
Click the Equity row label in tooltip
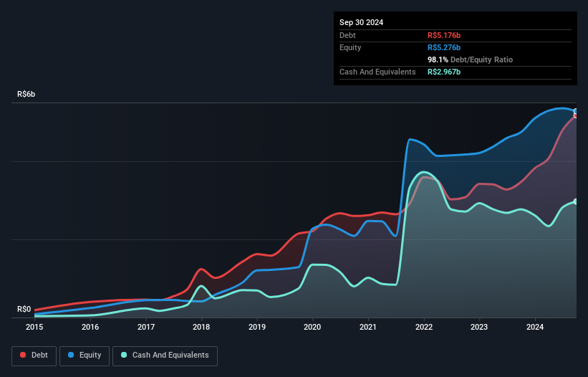point(350,47)
